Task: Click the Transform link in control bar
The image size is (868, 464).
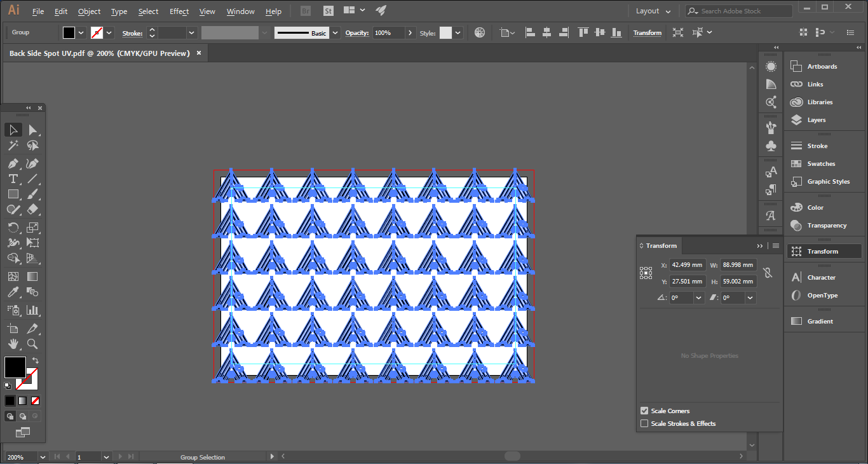Action: pyautogui.click(x=647, y=32)
